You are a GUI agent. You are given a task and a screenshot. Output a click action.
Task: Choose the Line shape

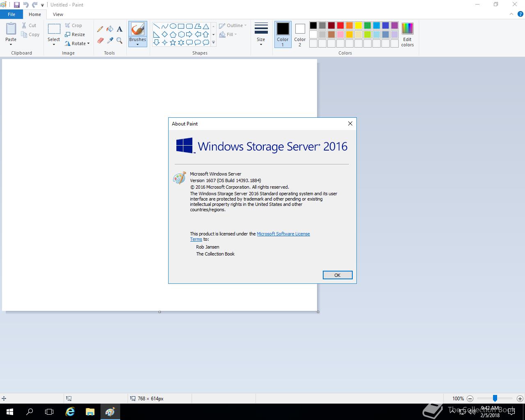point(156,26)
